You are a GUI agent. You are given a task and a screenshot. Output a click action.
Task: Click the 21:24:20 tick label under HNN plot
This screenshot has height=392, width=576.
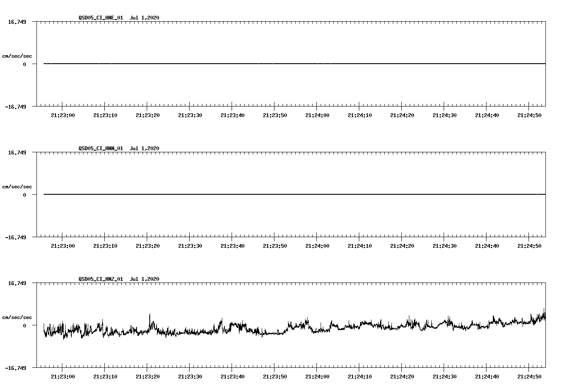pos(402,246)
